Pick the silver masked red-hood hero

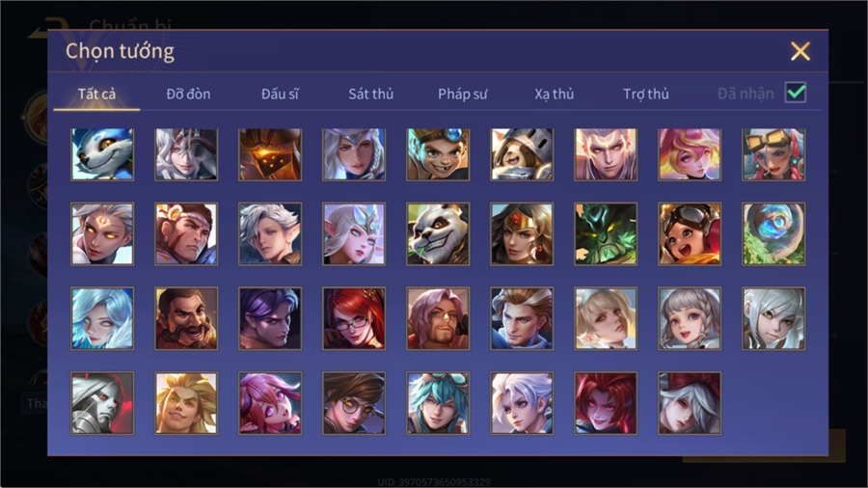pos(102,403)
